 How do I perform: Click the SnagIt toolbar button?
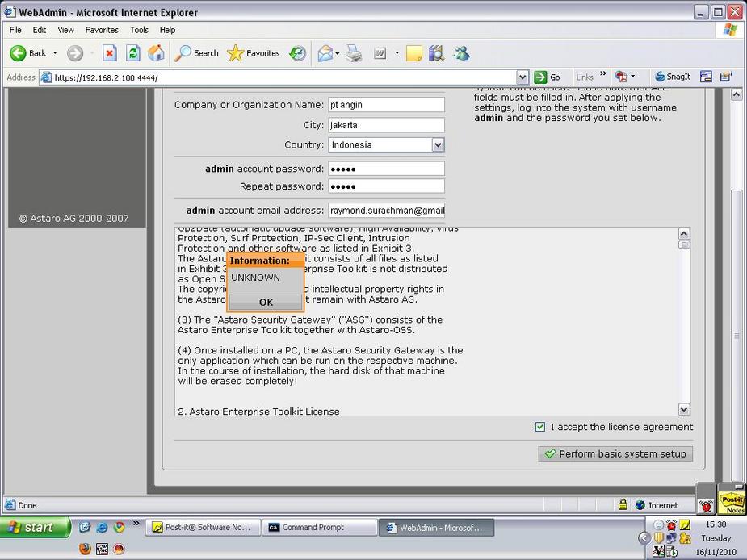[x=672, y=77]
